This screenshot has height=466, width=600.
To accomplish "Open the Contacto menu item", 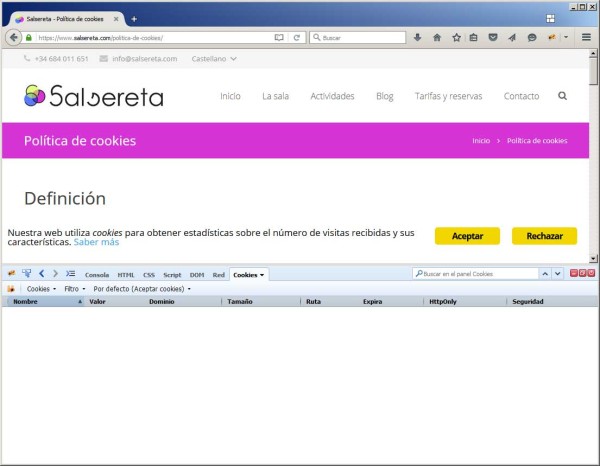I will coord(521,96).
